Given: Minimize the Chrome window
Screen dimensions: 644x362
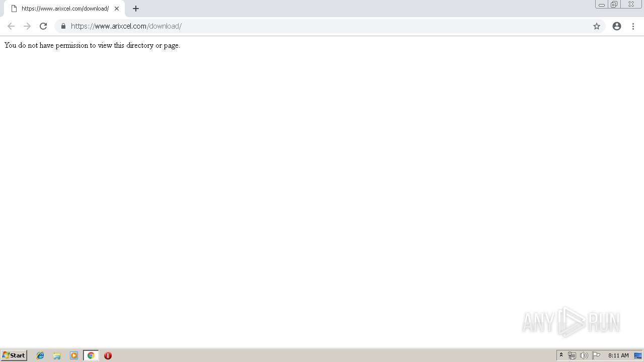Looking at the screenshot, I should tap(601, 5).
